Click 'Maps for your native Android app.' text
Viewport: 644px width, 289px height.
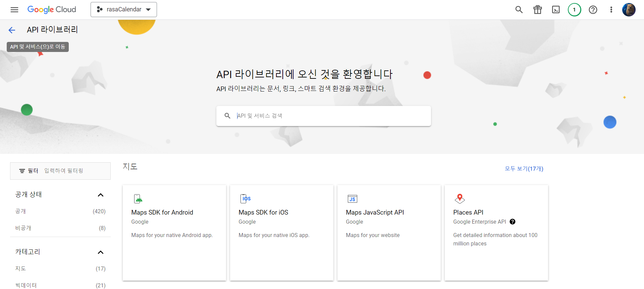coord(172,235)
